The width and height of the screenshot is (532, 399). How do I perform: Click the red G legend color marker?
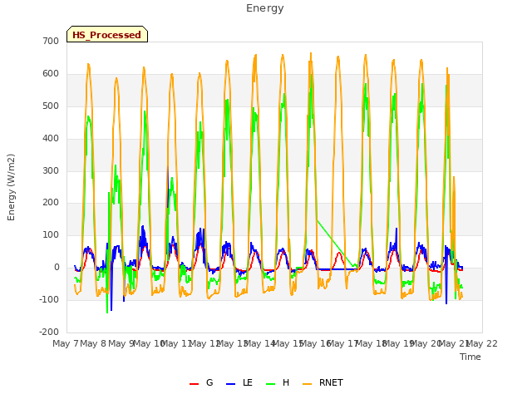coord(194,384)
